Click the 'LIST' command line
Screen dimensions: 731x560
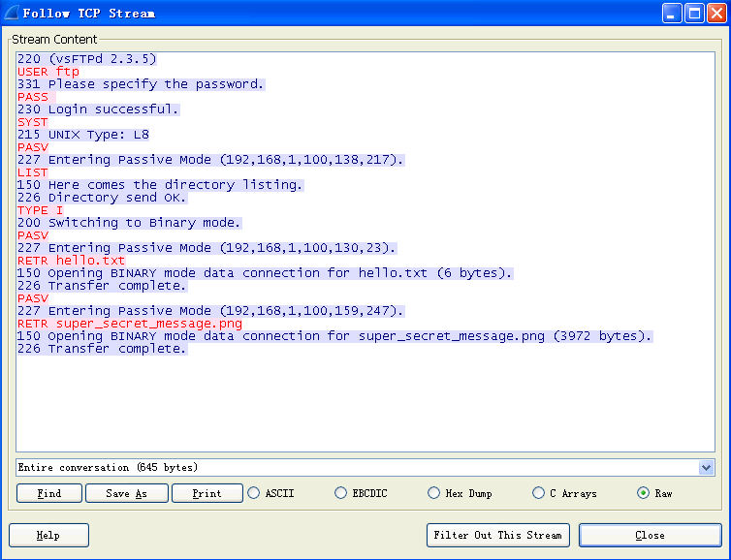coord(33,171)
